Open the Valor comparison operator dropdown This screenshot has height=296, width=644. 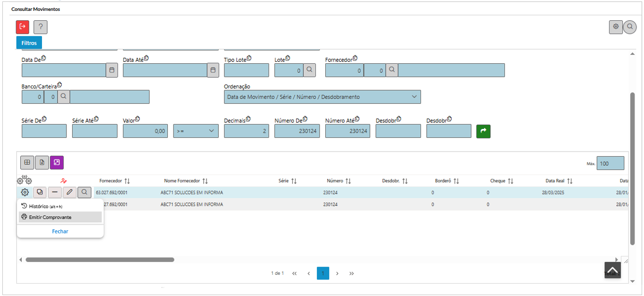[x=196, y=131]
